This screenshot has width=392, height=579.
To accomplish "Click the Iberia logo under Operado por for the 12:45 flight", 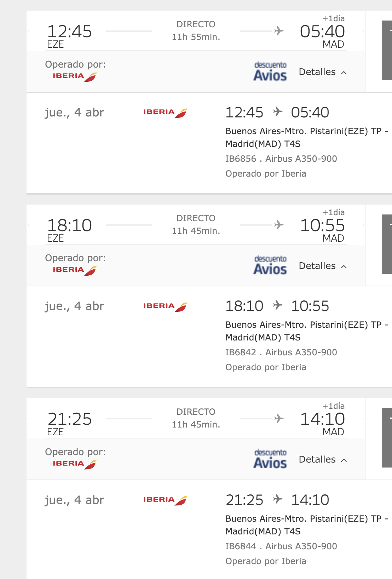I will pyautogui.click(x=75, y=76).
